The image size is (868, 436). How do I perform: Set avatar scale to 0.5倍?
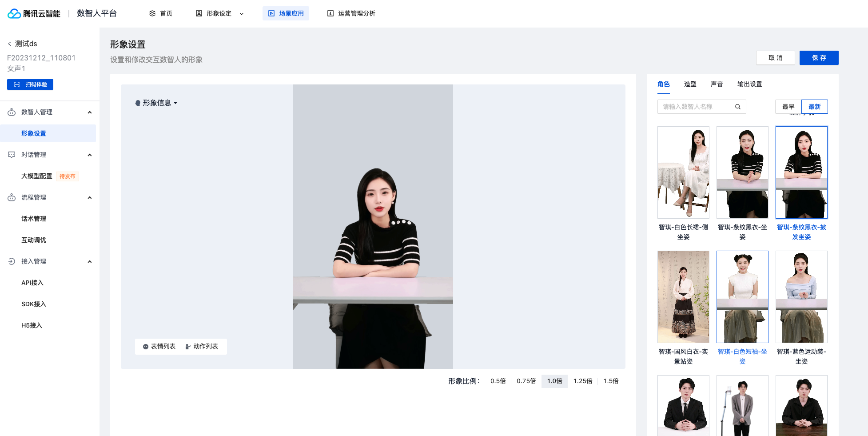(498, 381)
